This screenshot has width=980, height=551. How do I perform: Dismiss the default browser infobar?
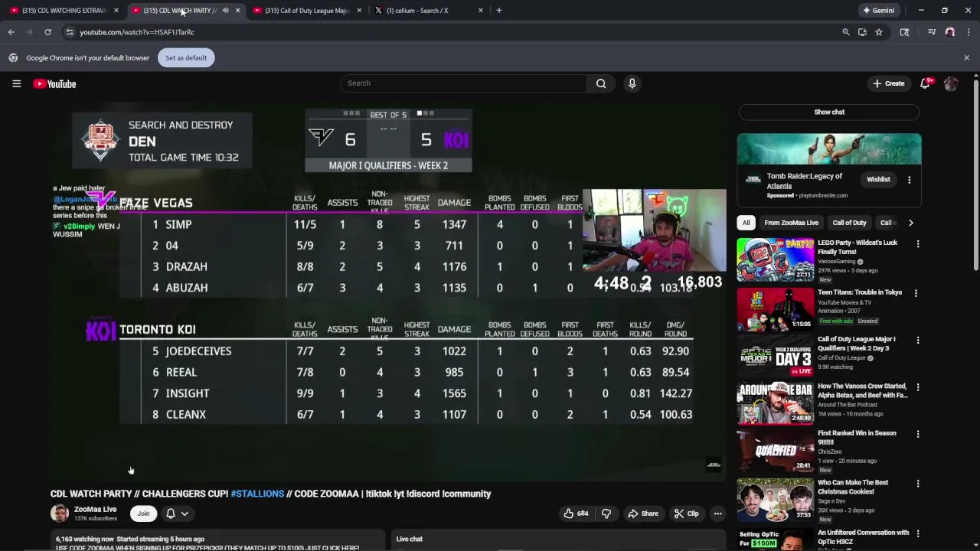pos(966,57)
